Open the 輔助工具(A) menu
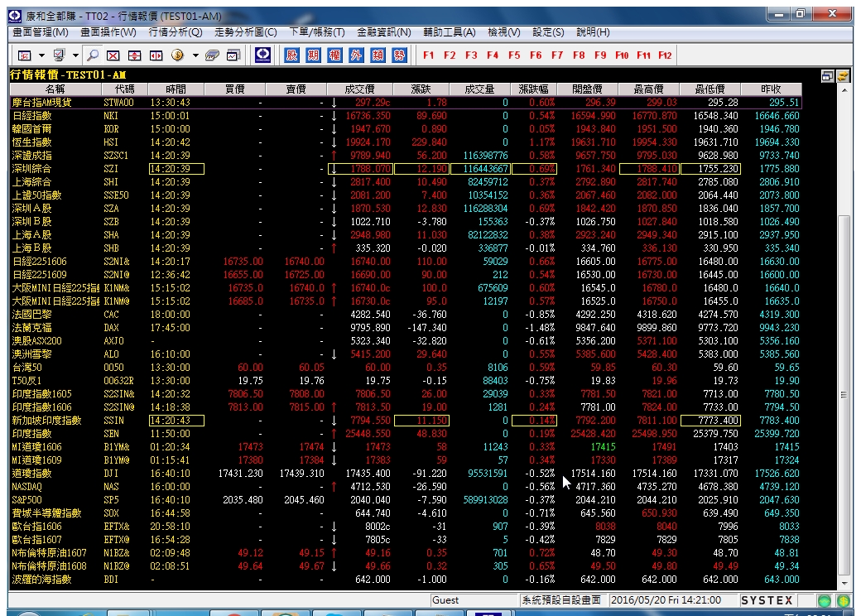 pyautogui.click(x=450, y=32)
